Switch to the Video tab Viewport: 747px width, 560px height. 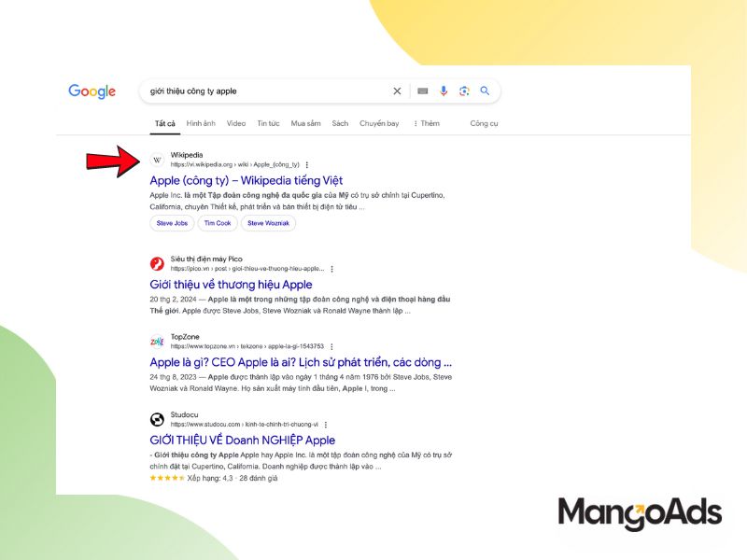236,123
